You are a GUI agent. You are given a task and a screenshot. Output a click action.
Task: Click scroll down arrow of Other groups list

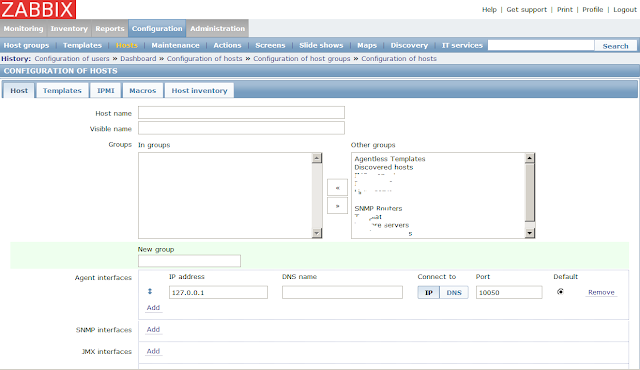[529, 233]
